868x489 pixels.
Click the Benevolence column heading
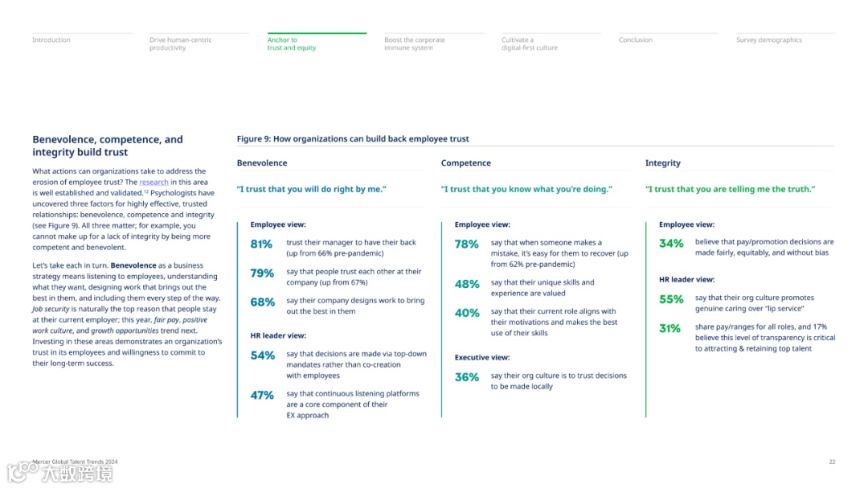262,163
